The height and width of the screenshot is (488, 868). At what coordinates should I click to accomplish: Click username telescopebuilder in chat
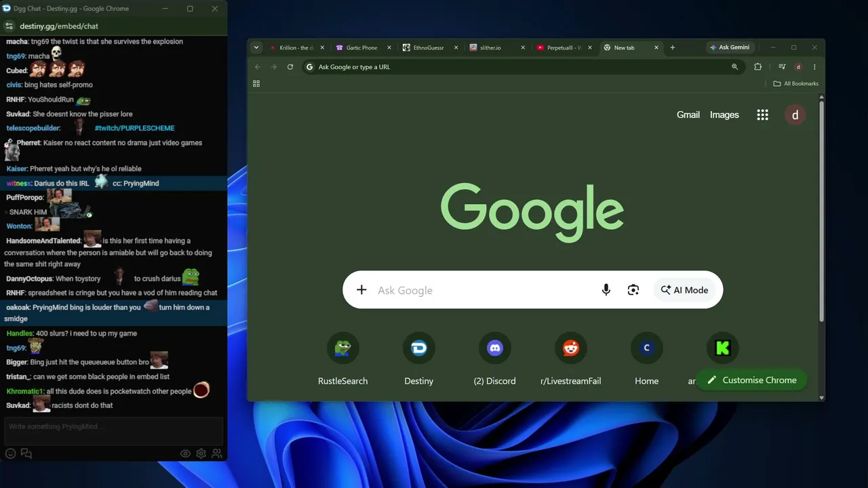pos(33,128)
